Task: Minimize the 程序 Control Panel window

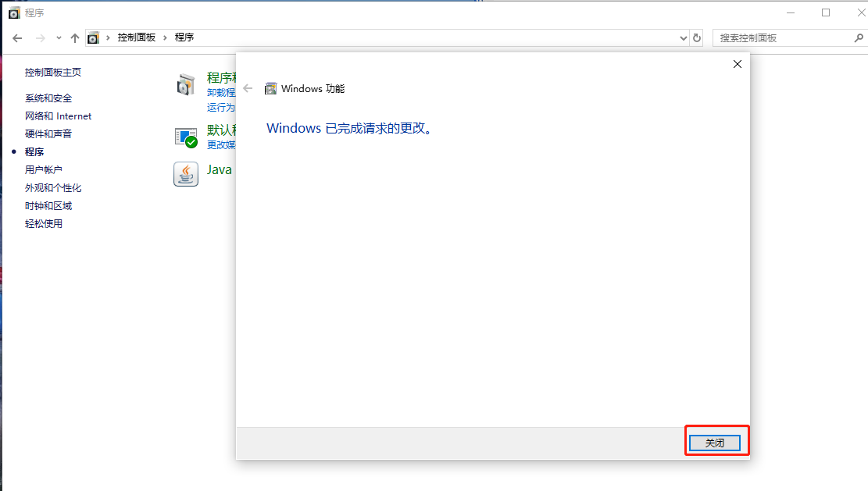Action: [x=791, y=12]
